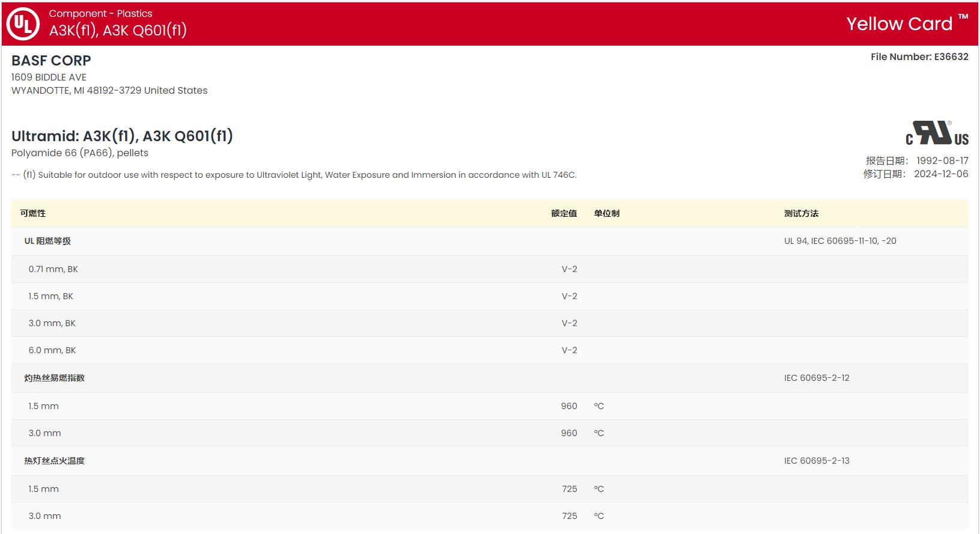Select the 'Component - Plastics' header text
This screenshot has height=534, width=980.
pos(100,13)
